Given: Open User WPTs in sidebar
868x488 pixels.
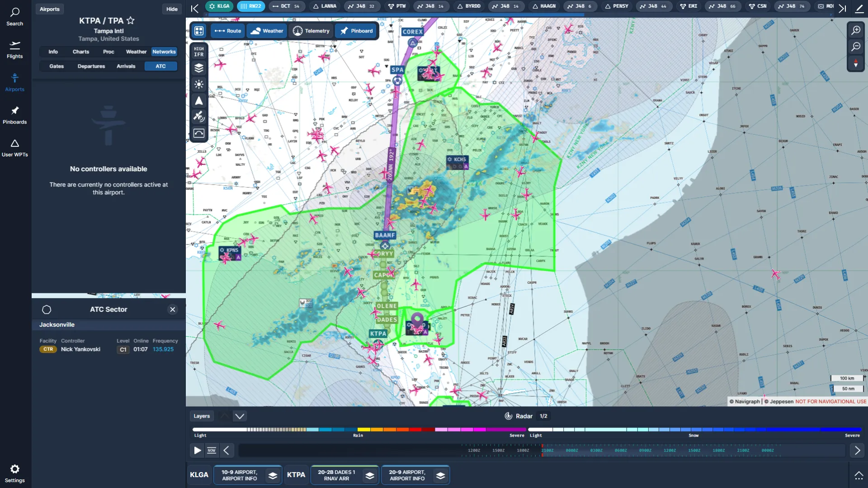Looking at the screenshot, I should click(x=15, y=148).
